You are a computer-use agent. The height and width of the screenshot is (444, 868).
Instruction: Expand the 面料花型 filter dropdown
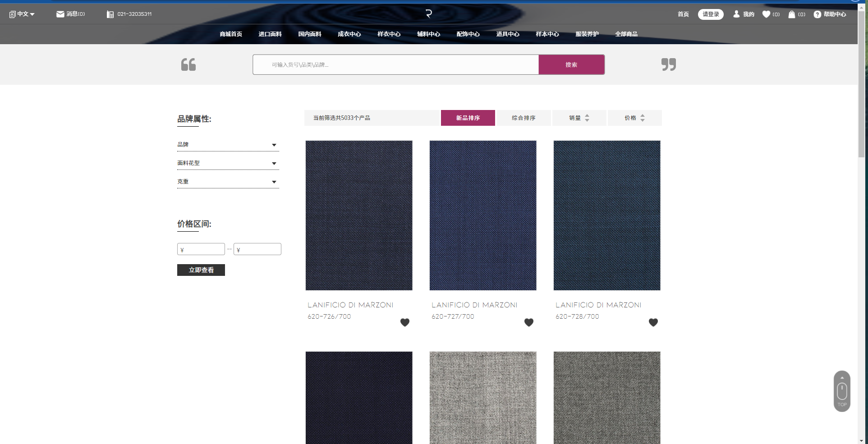228,163
